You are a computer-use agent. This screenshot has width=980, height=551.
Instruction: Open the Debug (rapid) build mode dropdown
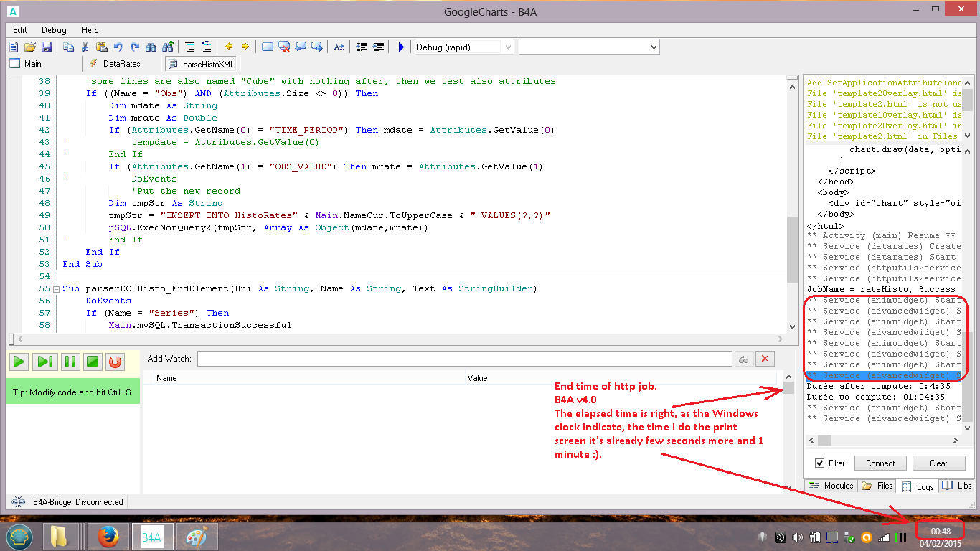click(x=508, y=47)
